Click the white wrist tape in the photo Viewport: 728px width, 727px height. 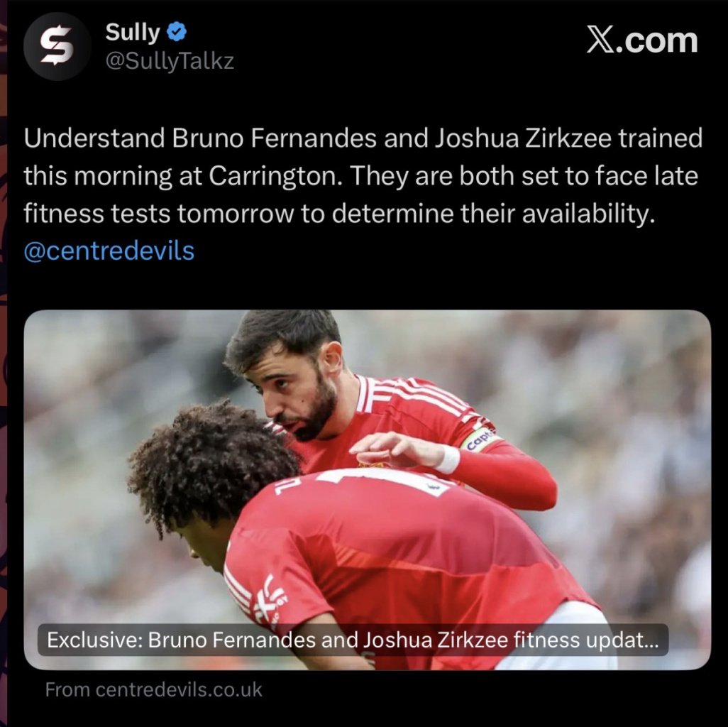click(x=448, y=459)
